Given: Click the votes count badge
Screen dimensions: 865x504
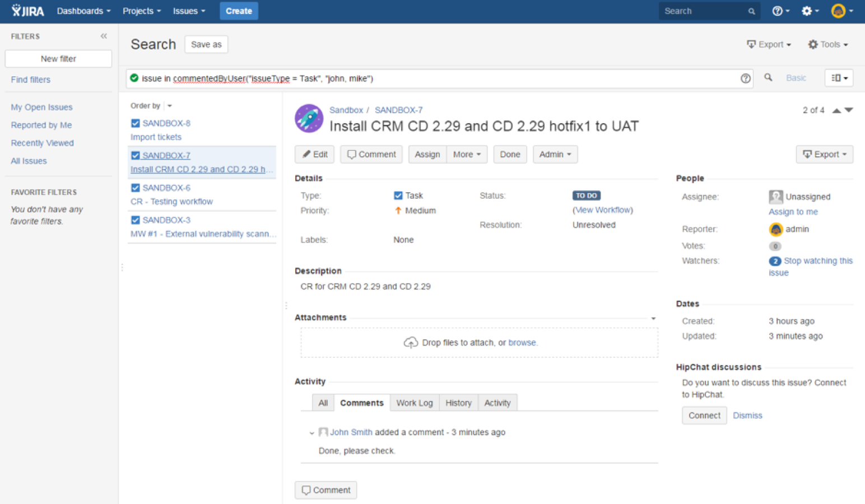Looking at the screenshot, I should tap(775, 246).
